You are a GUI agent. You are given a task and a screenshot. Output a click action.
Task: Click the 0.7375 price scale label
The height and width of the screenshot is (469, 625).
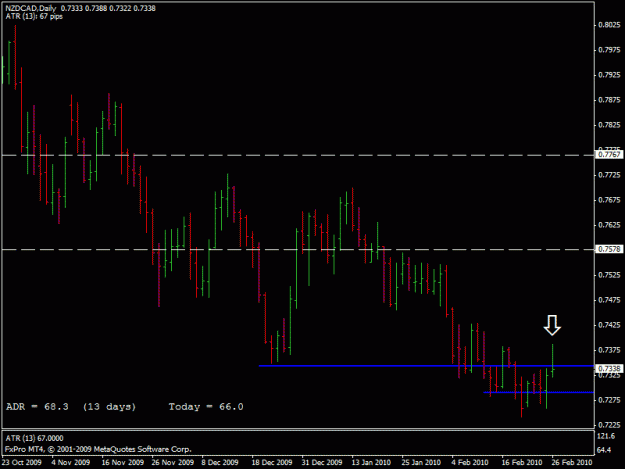pos(609,350)
